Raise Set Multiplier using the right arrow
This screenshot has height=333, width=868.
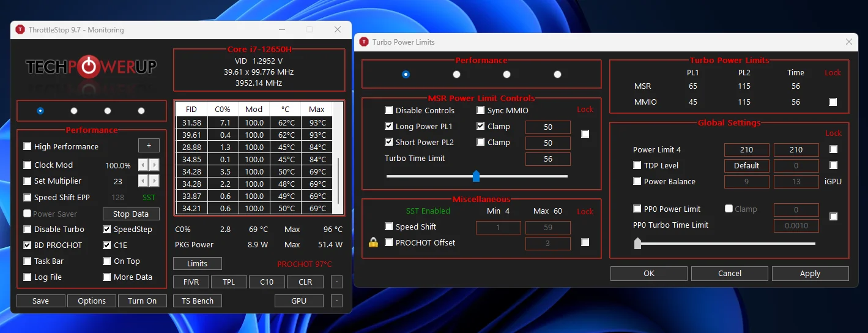pyautogui.click(x=154, y=181)
